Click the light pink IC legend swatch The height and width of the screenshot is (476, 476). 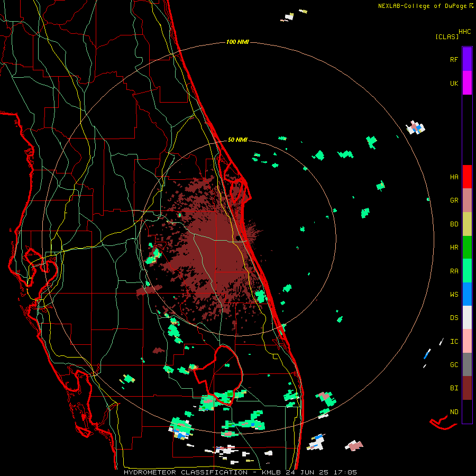coord(467,341)
